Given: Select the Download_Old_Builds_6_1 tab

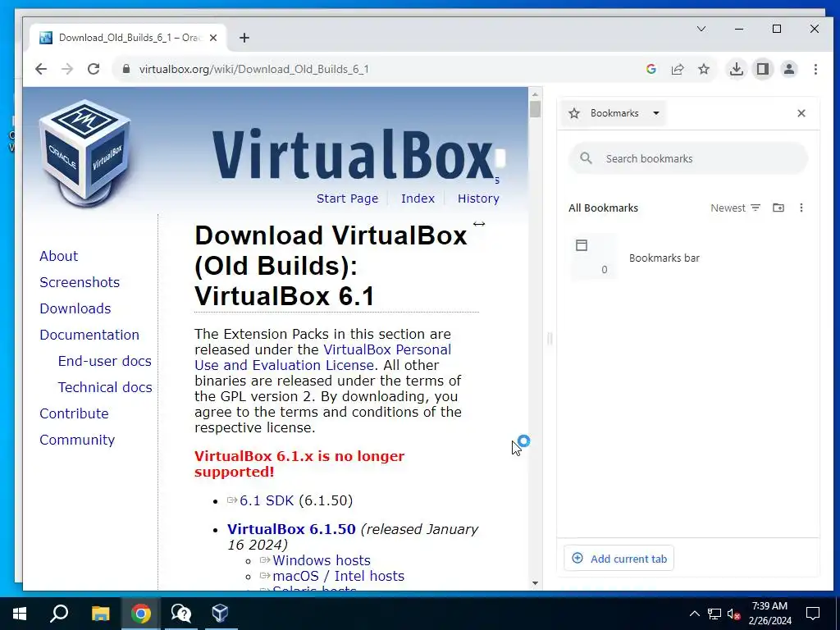Looking at the screenshot, I should (x=129, y=38).
